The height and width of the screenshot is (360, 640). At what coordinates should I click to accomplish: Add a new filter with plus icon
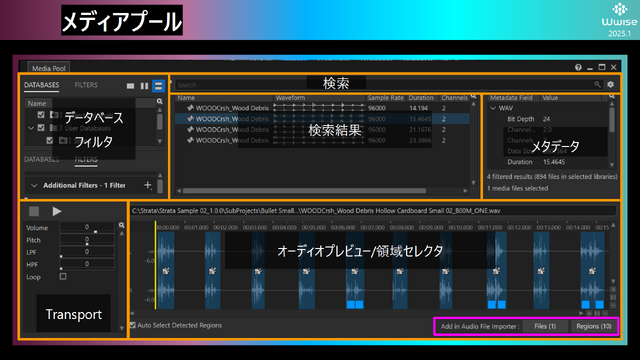148,185
